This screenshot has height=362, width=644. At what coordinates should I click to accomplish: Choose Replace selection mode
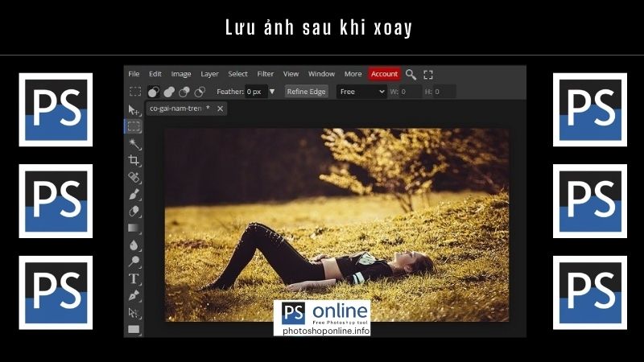154,92
